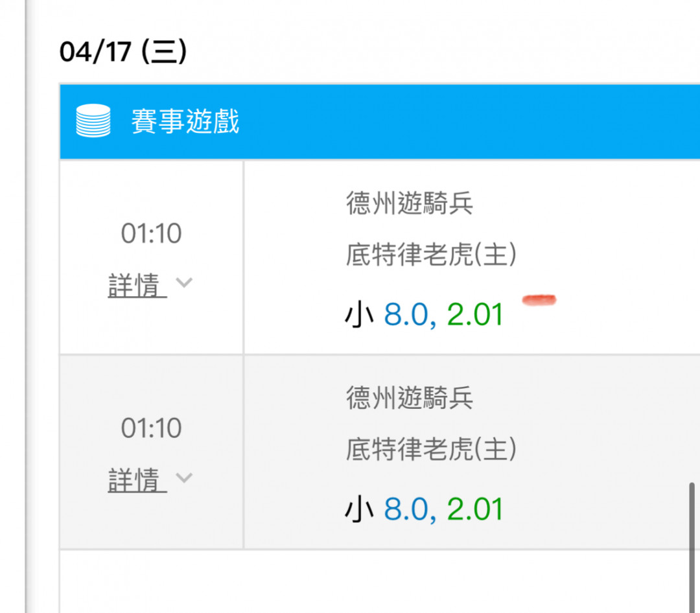Select 底特律老虎(主) team in first row

[431, 255]
